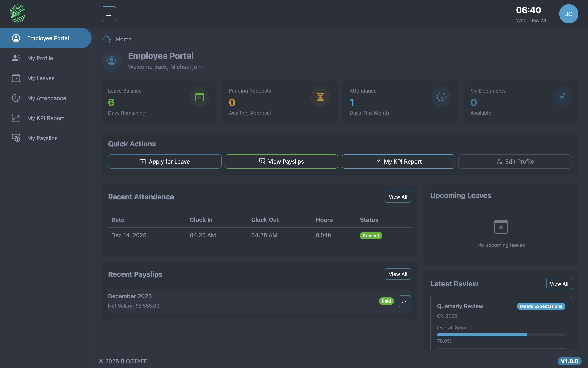Go to My Leaves in the sidebar
The image size is (588, 368).
pyautogui.click(x=41, y=78)
